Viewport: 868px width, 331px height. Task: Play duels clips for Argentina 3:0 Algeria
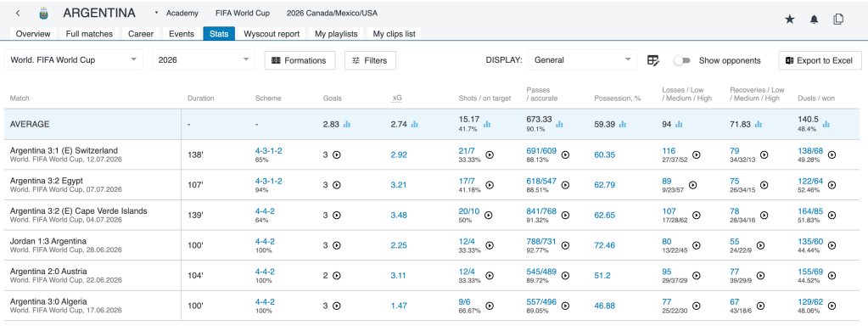pyautogui.click(x=832, y=306)
